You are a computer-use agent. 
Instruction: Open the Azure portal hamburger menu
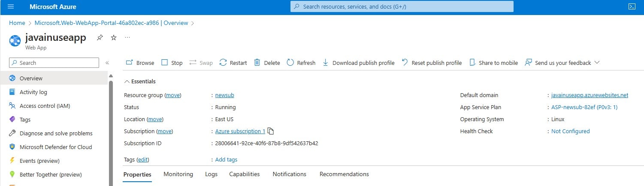[11, 6]
